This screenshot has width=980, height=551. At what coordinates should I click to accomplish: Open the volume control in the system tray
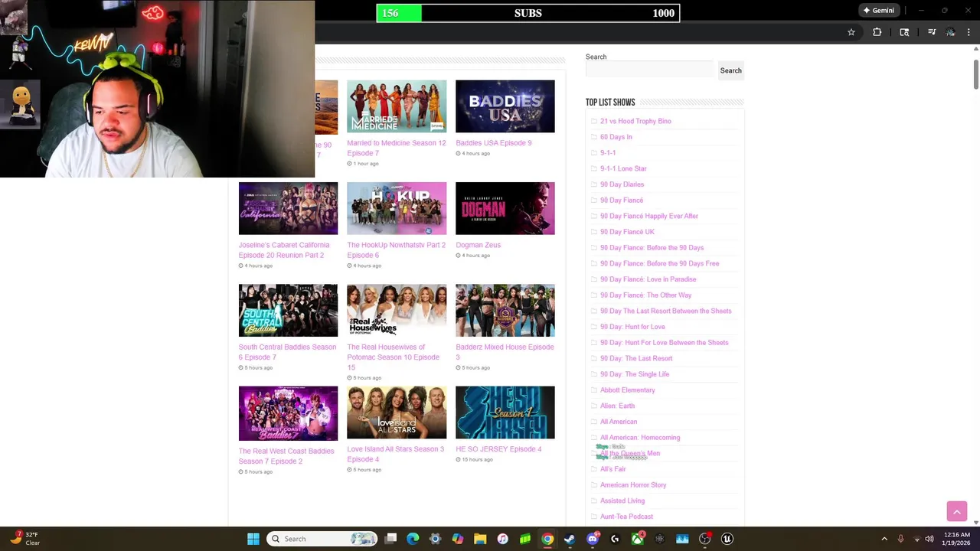pos(930,539)
